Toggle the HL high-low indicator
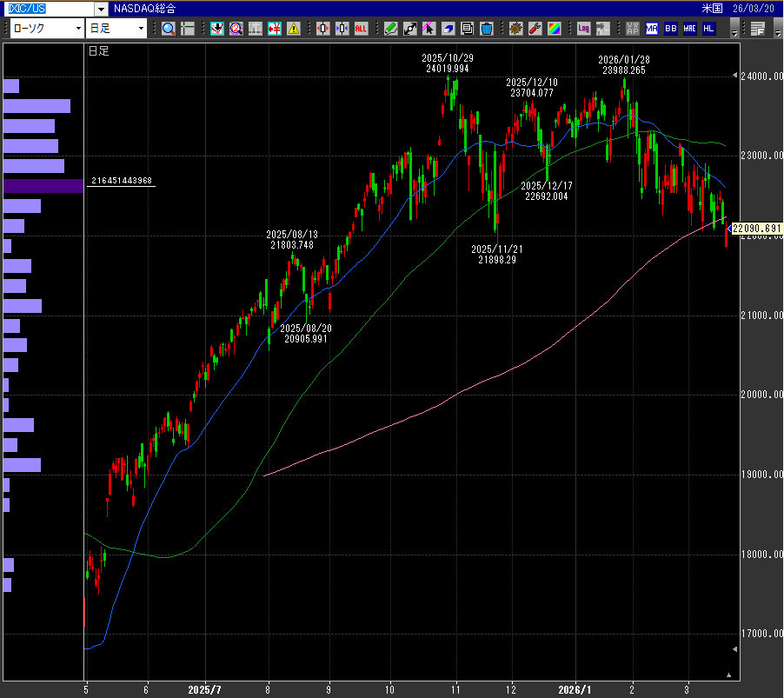Image resolution: width=784 pixels, height=698 pixels. coord(708,29)
